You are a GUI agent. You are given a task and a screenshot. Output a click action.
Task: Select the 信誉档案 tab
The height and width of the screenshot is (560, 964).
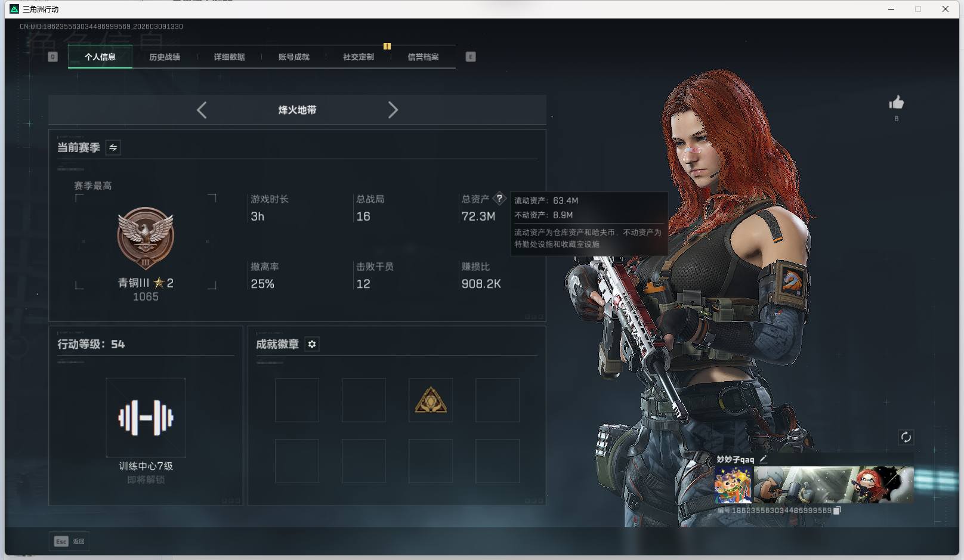[423, 57]
